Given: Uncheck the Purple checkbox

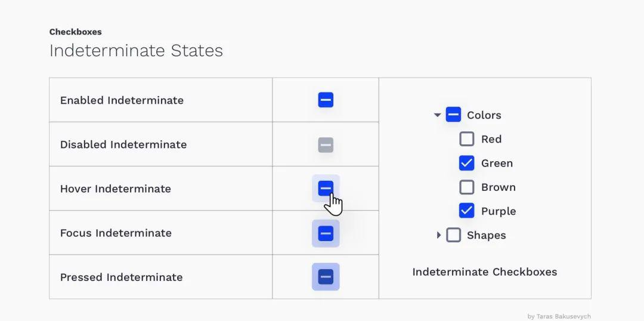Looking at the screenshot, I should click(466, 211).
